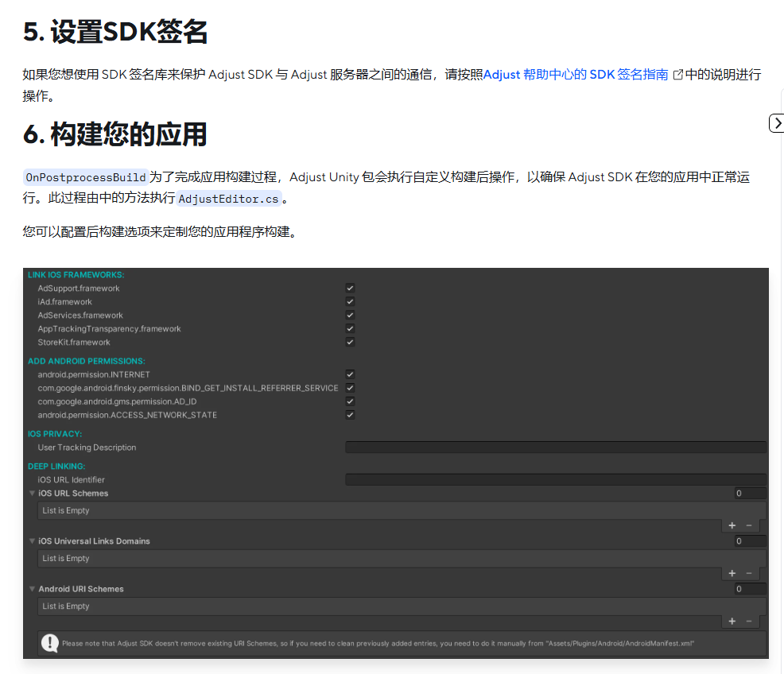Collapse the Android URI Schemes list

point(33,589)
